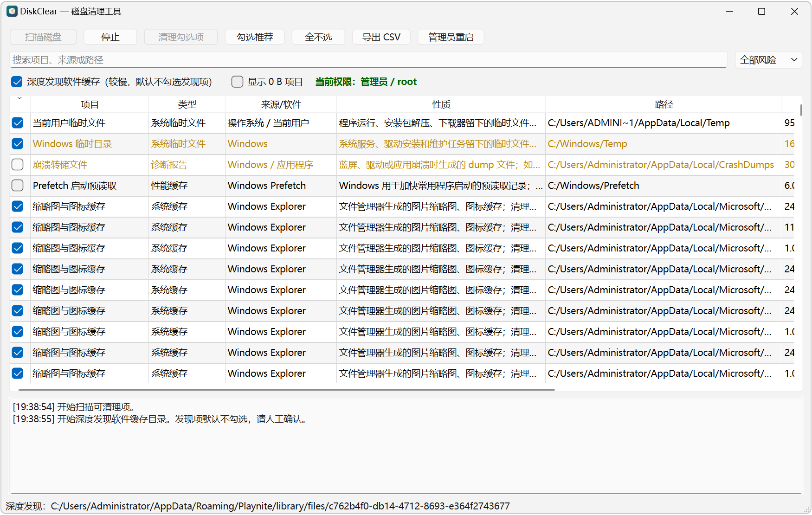Click the sort arrow above the checkbox column

[19, 98]
